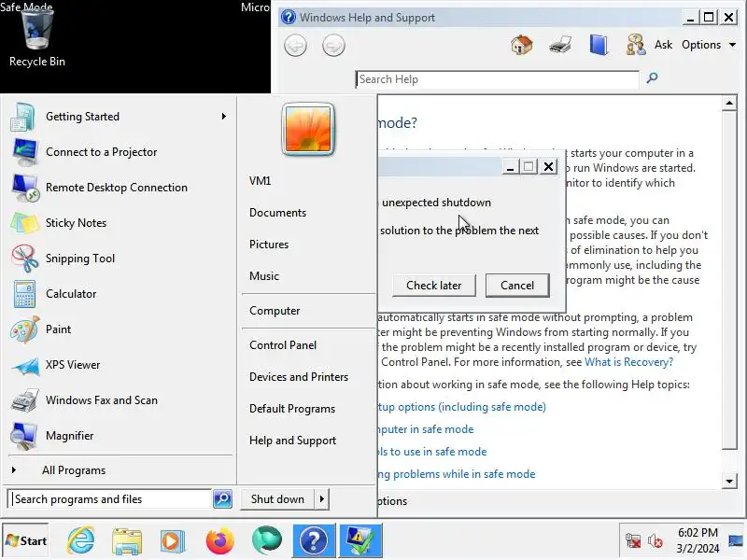The image size is (747, 560).
Task: Click the Start button
Action: pyautogui.click(x=26, y=541)
